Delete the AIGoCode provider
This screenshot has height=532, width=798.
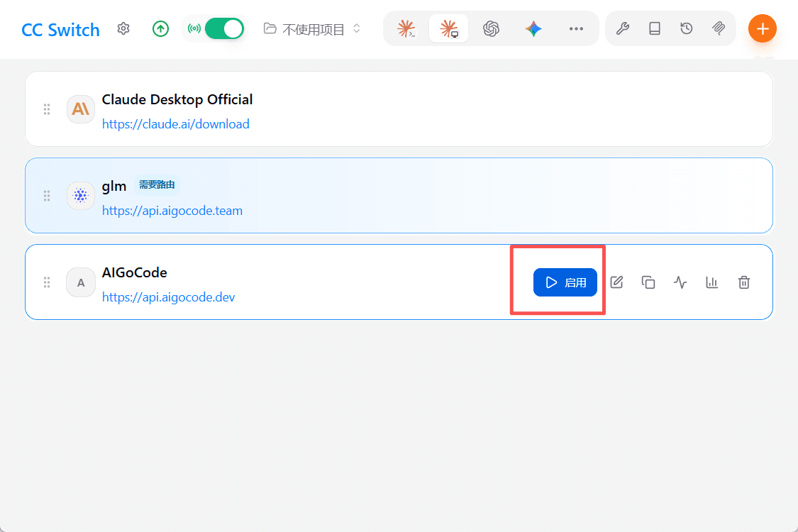tap(744, 282)
